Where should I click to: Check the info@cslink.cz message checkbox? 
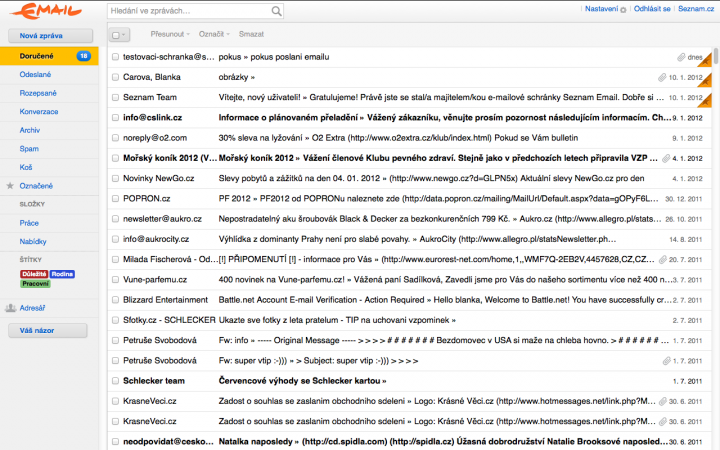click(x=115, y=118)
